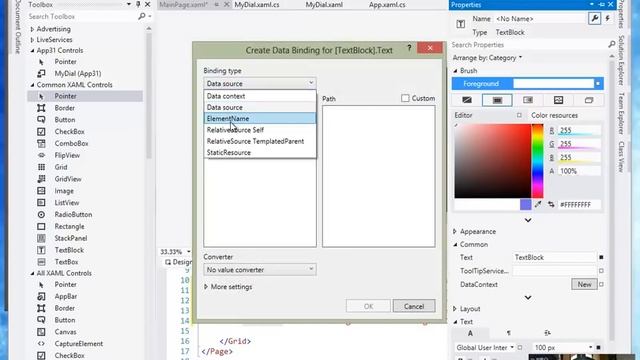Screen dimensions: 640x360
Task: Choose StaticResource binding type
Action: (260, 153)
